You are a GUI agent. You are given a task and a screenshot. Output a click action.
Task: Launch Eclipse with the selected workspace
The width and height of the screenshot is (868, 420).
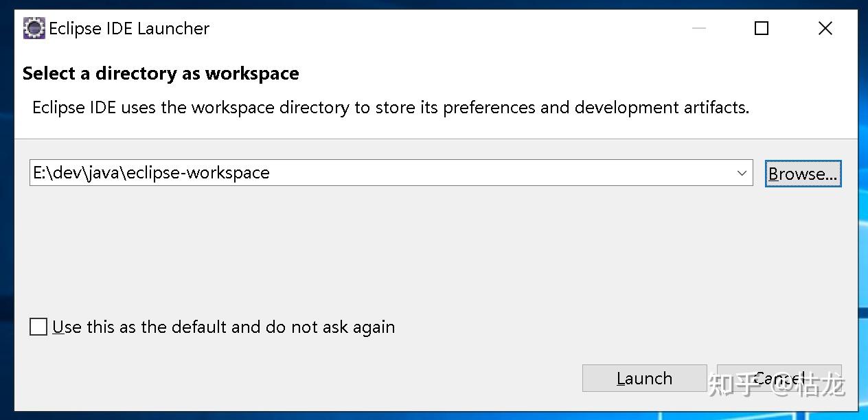click(644, 378)
